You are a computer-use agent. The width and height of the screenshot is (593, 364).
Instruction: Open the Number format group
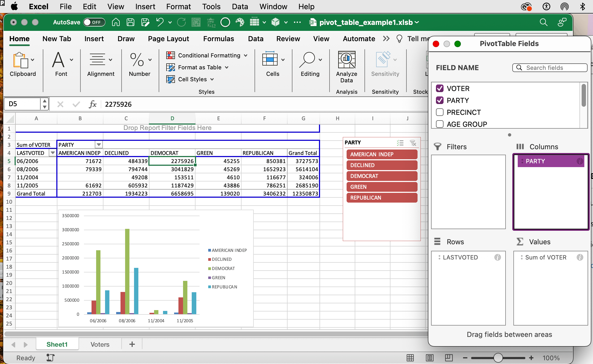click(x=139, y=64)
